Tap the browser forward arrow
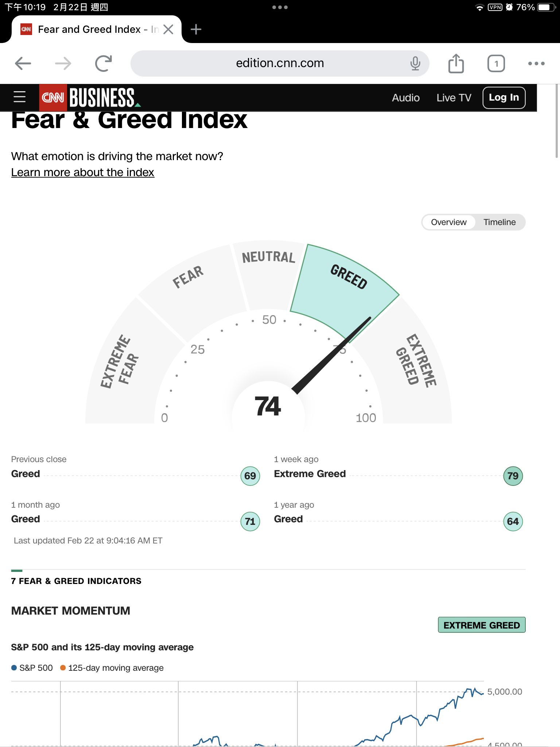The height and width of the screenshot is (747, 560). tap(63, 63)
